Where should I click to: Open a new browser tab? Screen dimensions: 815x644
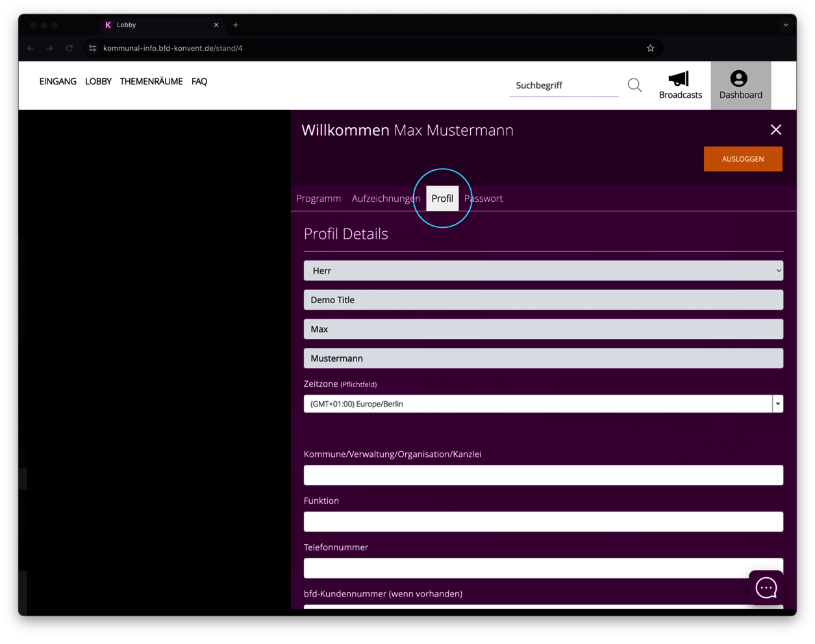pyautogui.click(x=236, y=25)
